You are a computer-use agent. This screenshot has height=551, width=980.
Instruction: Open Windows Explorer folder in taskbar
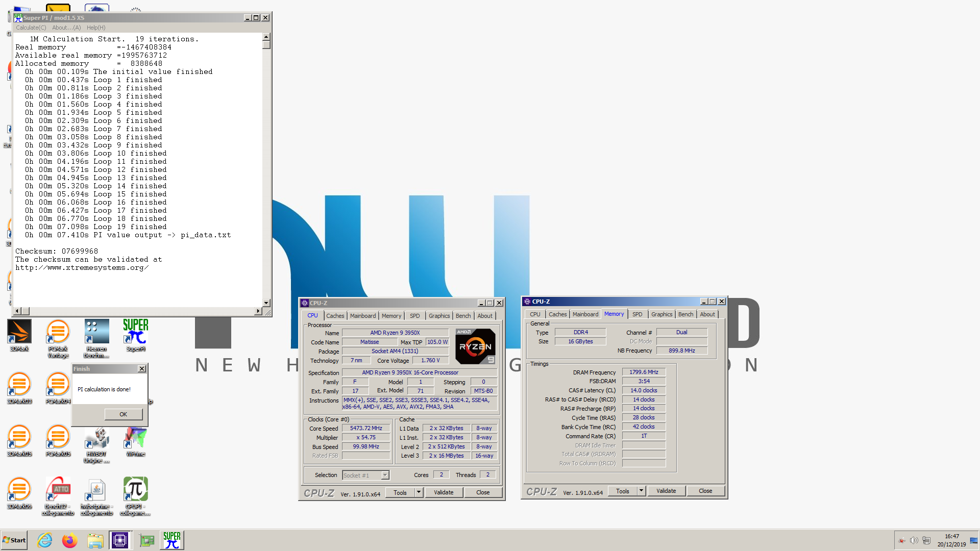95,540
